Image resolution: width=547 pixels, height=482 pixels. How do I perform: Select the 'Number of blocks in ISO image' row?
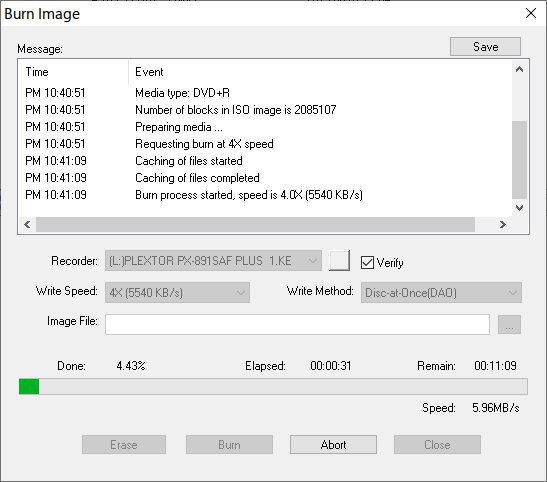(x=265, y=110)
